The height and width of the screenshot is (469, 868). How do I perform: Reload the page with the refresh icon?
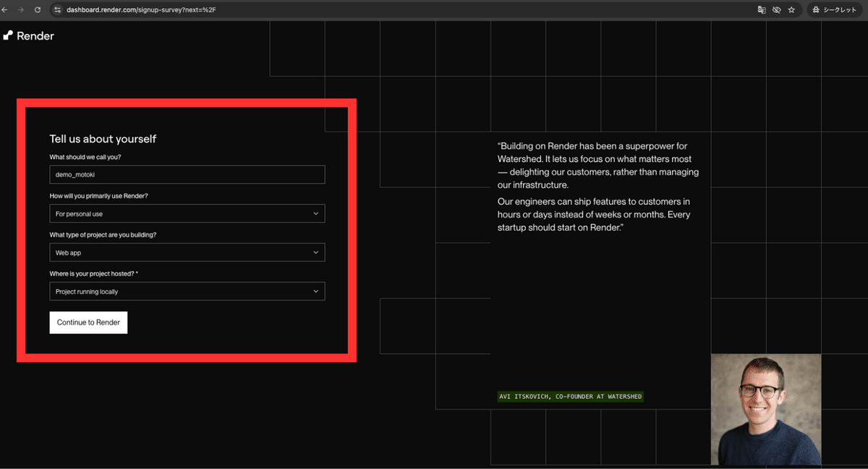pyautogui.click(x=38, y=10)
